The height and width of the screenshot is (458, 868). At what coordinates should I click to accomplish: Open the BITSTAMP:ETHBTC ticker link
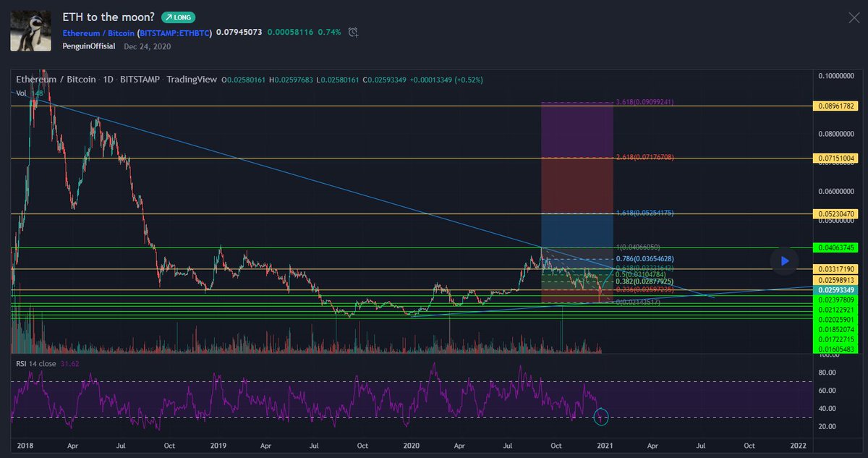tap(174, 33)
